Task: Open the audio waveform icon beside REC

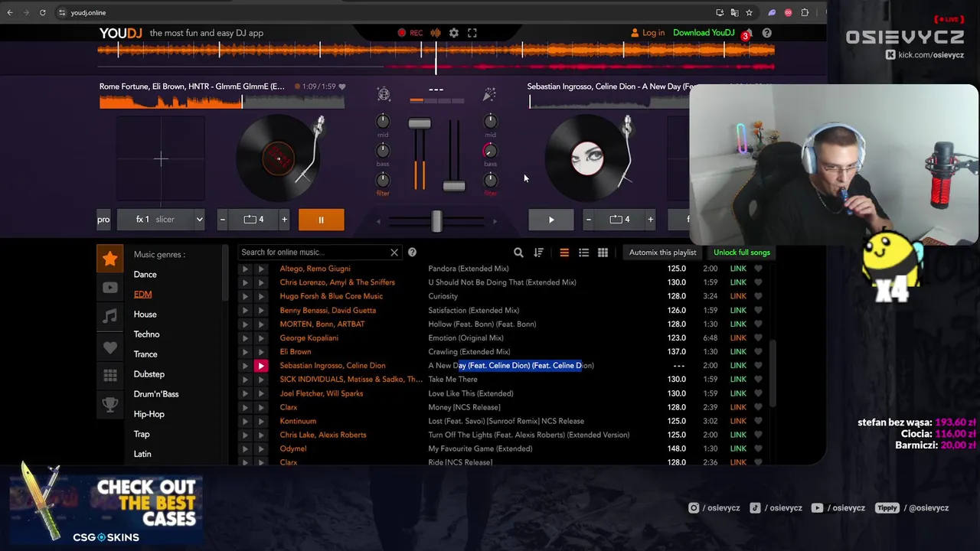Action: [x=435, y=33]
